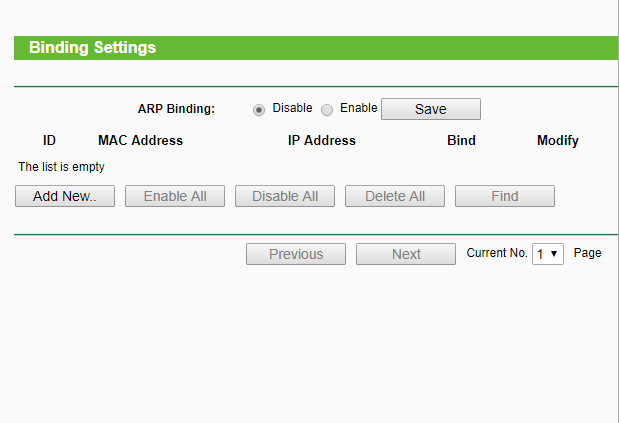Click the Bind column header
The width and height of the screenshot is (619, 423).
point(461,141)
